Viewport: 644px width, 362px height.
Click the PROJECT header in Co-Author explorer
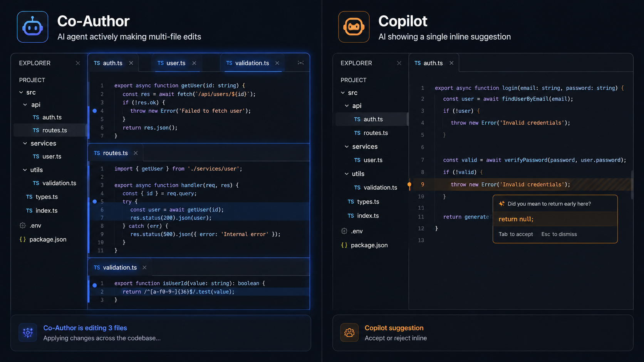[32, 80]
